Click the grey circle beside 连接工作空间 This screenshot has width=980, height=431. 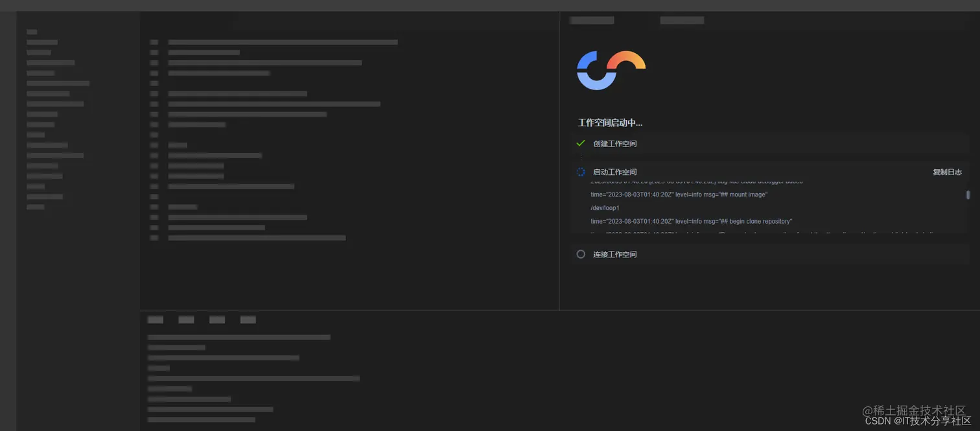click(x=581, y=254)
